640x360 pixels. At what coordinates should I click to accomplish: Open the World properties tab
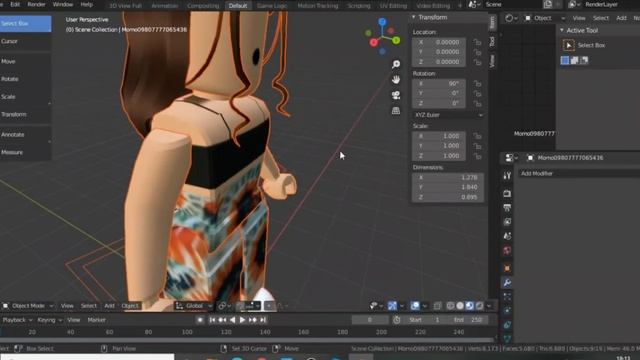507,250
